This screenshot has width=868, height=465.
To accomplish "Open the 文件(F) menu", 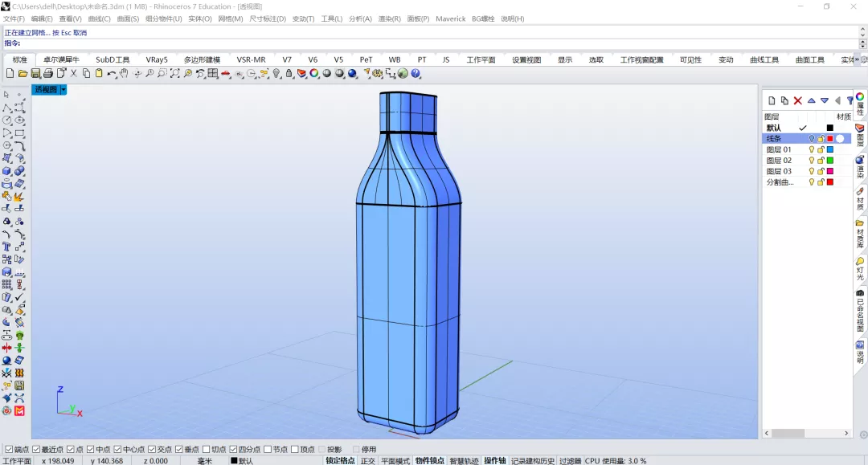I will 14,18.
